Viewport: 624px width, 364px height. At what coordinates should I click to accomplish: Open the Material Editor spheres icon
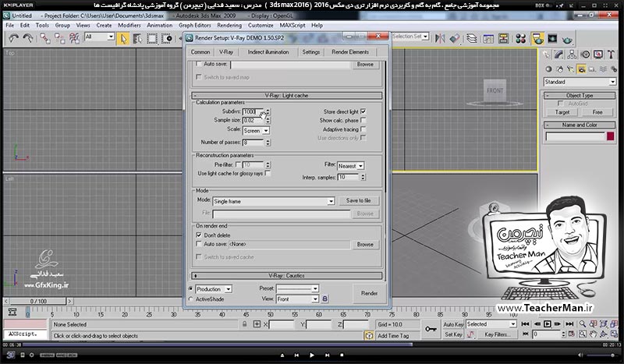tap(520, 38)
